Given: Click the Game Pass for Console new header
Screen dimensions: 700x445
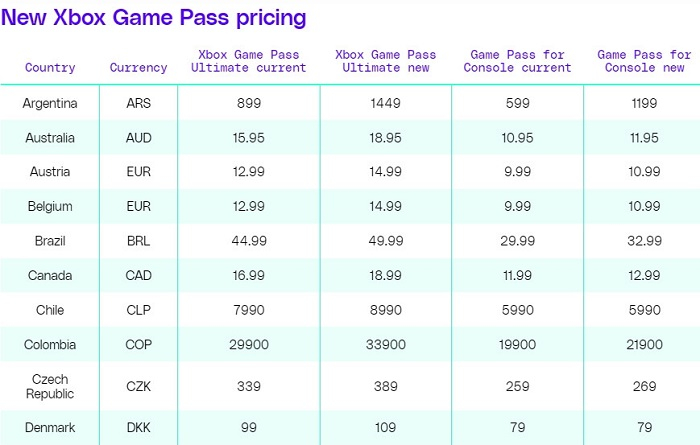Looking at the screenshot, I should [x=641, y=60].
